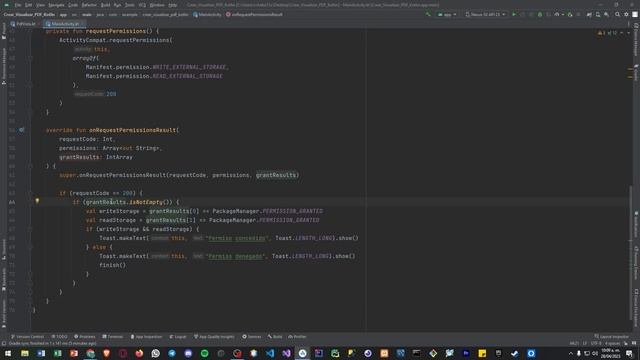Click the onRequestPermissionsResult breadcrumb

tap(254, 14)
